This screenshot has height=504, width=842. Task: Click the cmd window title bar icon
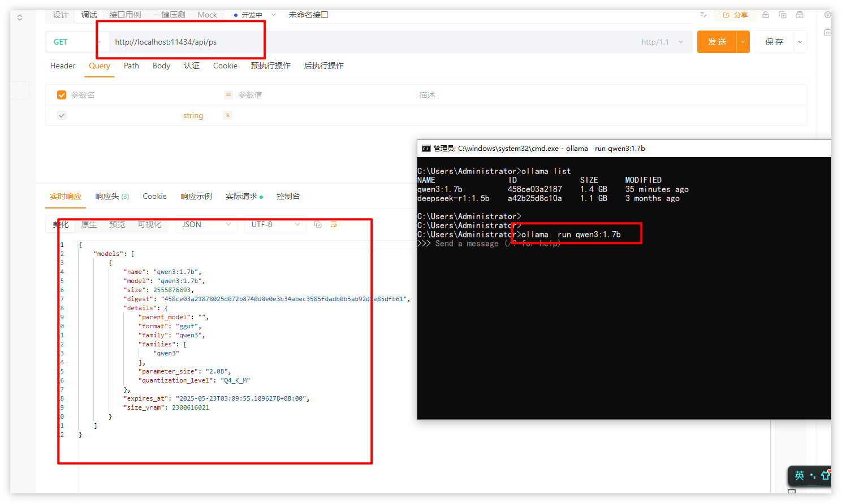(x=426, y=149)
